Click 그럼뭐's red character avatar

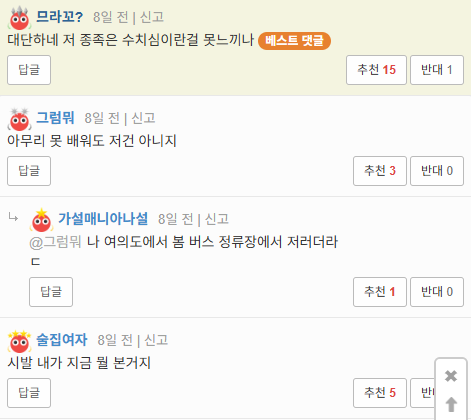(x=19, y=119)
